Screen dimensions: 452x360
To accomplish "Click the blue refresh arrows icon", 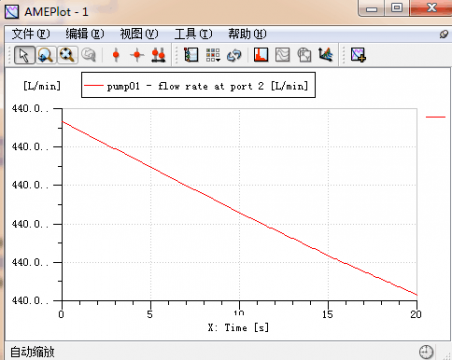I will pyautogui.click(x=234, y=55).
